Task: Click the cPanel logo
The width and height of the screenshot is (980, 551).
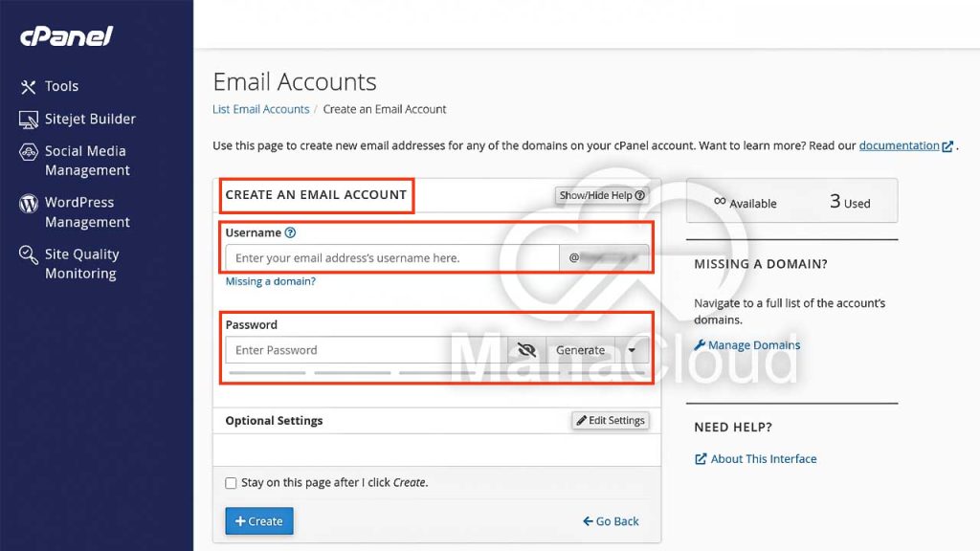Action: [67, 37]
